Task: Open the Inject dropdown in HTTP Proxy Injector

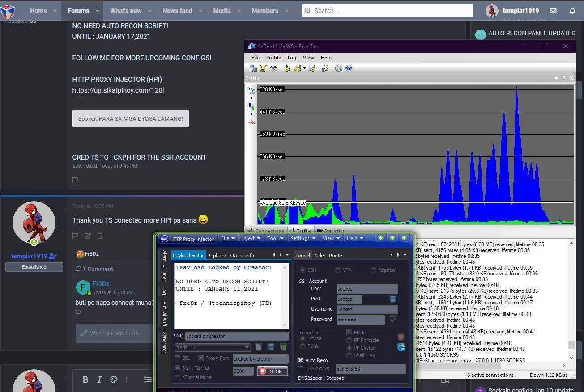Action: click(251, 239)
